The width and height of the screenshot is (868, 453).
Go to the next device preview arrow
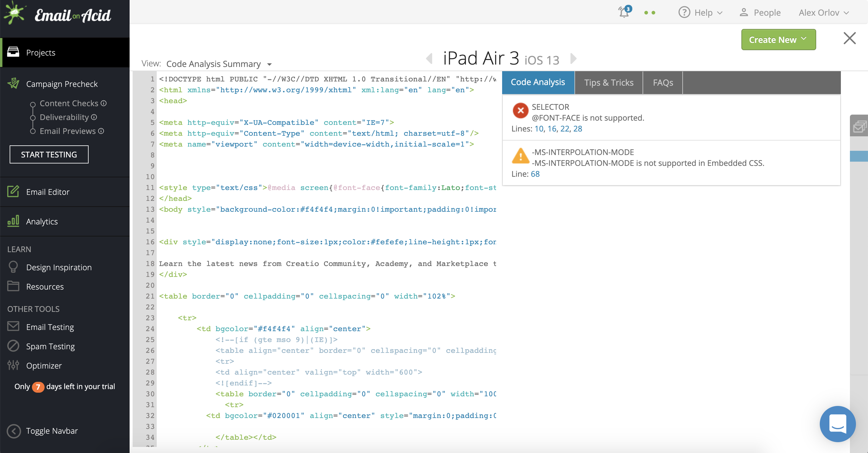click(573, 59)
